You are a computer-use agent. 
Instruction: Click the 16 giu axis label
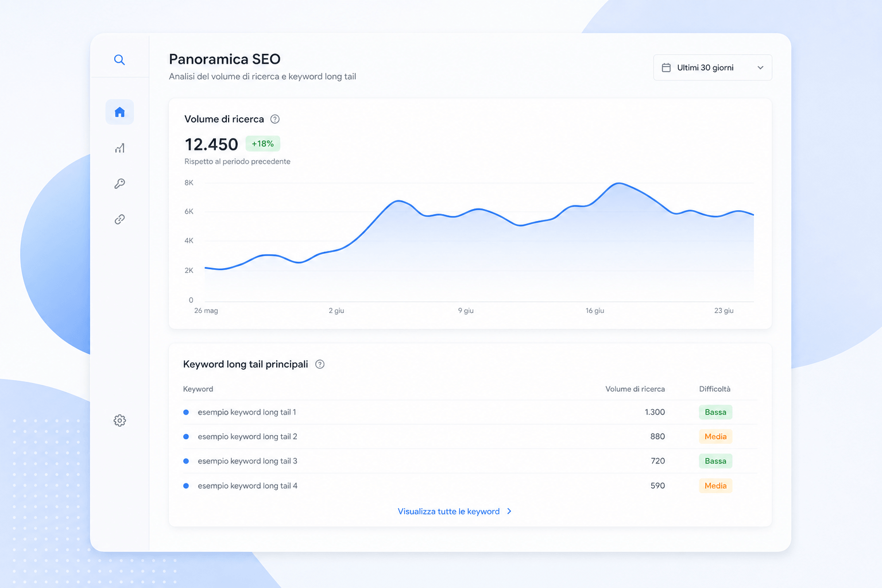[x=595, y=311]
